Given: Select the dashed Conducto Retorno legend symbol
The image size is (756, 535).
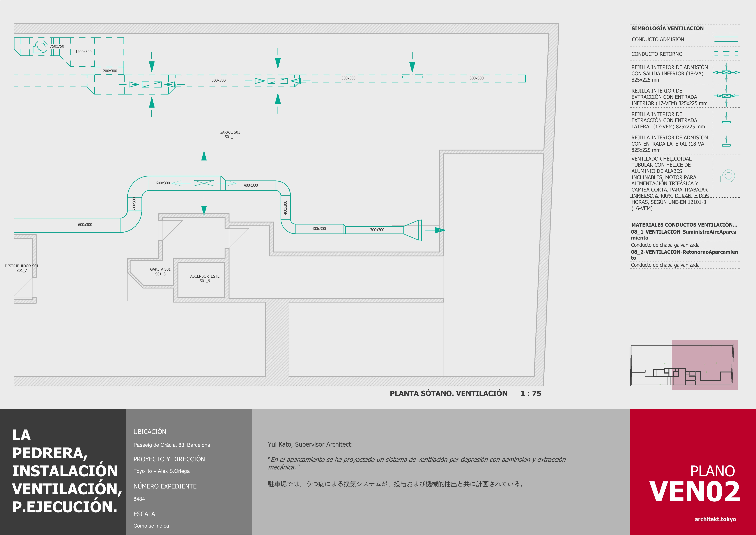Looking at the screenshot, I should (726, 54).
